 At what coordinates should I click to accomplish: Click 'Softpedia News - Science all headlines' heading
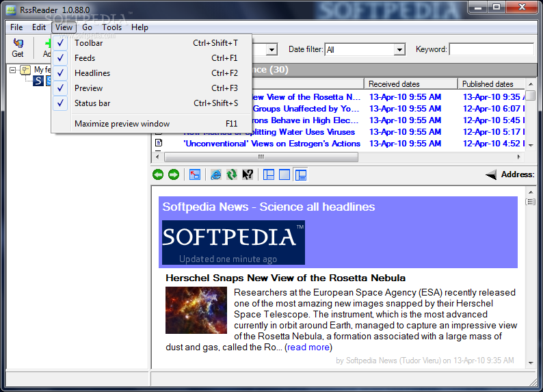click(268, 207)
